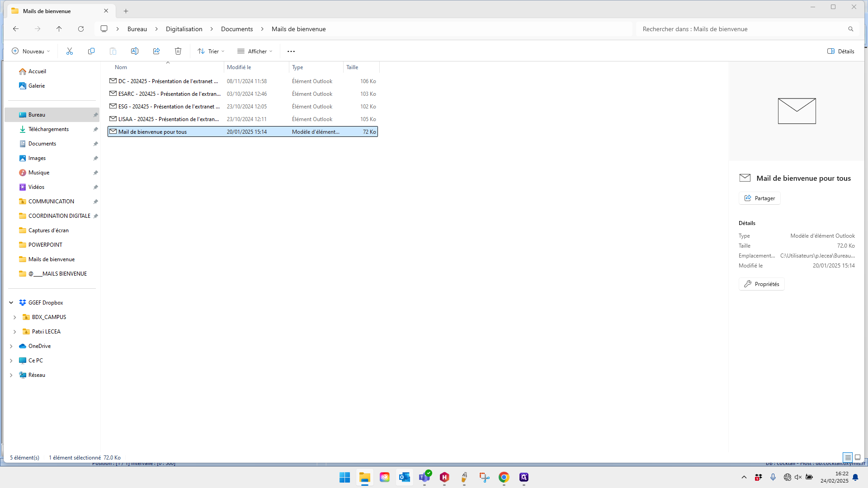Image resolution: width=868 pixels, height=488 pixels.
Task: Open the Trier sort dropdown
Action: click(x=211, y=51)
